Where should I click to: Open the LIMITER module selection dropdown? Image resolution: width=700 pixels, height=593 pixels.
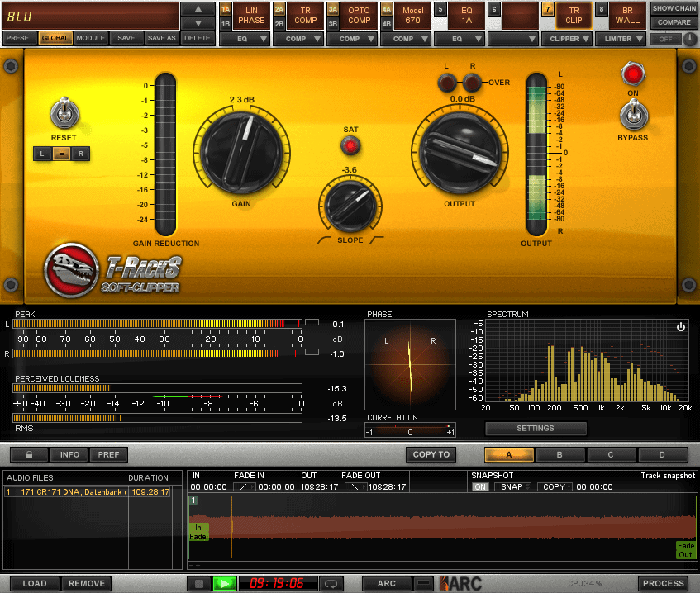621,38
